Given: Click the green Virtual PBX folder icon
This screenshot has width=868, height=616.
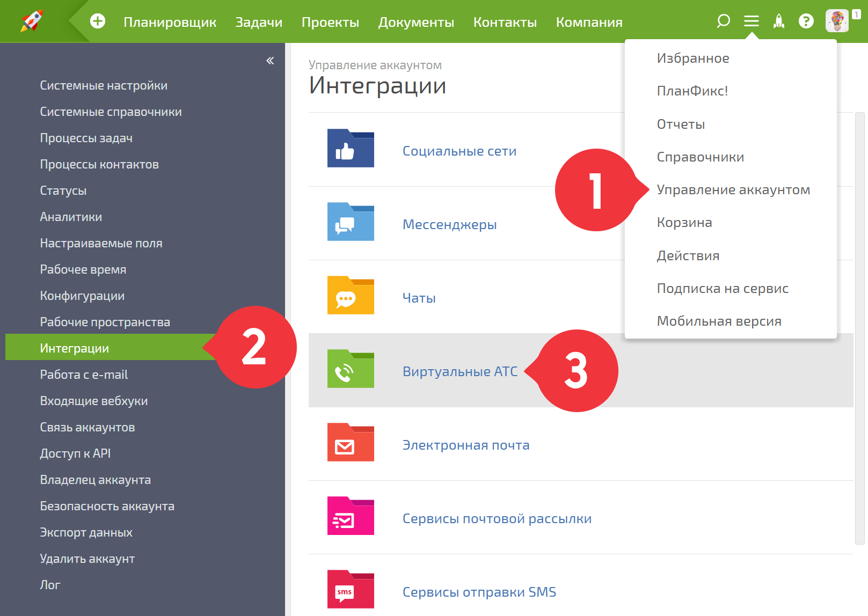Looking at the screenshot, I should click(351, 369).
